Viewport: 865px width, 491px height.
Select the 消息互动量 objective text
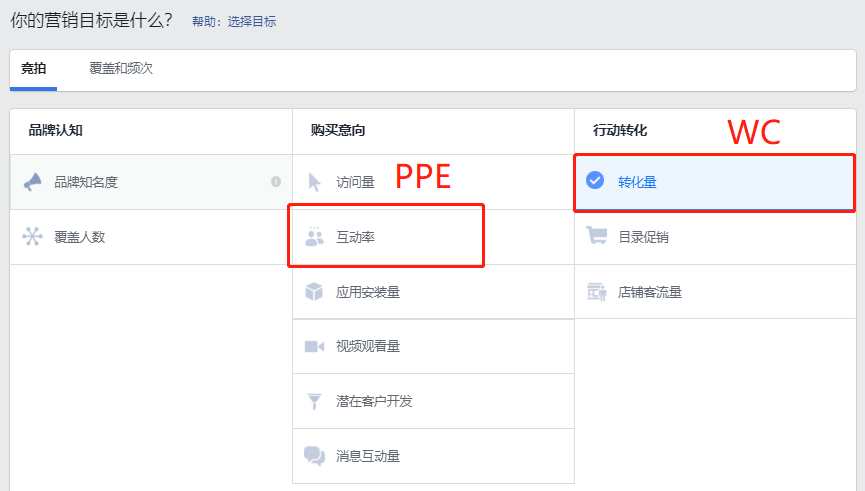point(368,456)
